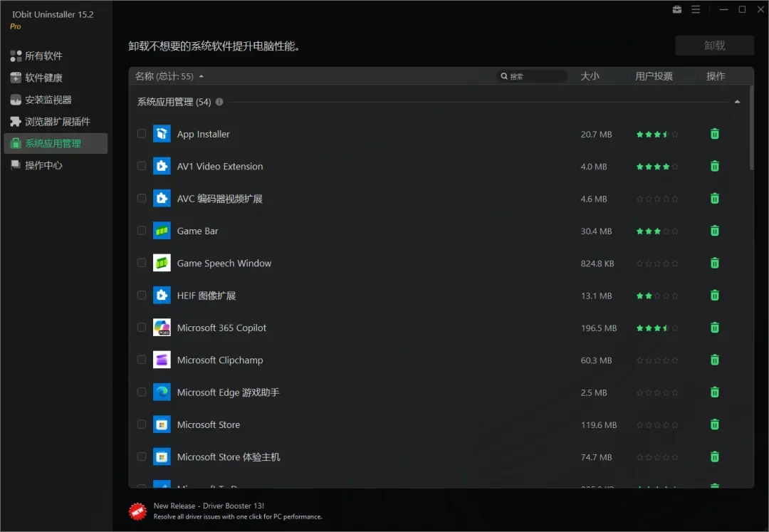Open 软件健康 in the sidebar

pyautogui.click(x=56, y=78)
